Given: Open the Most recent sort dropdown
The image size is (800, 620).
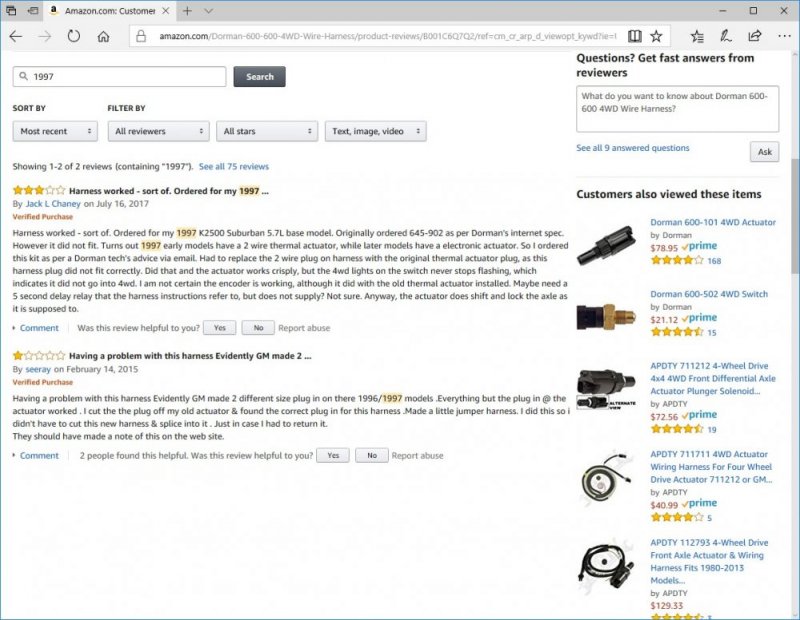Looking at the screenshot, I should (x=55, y=131).
